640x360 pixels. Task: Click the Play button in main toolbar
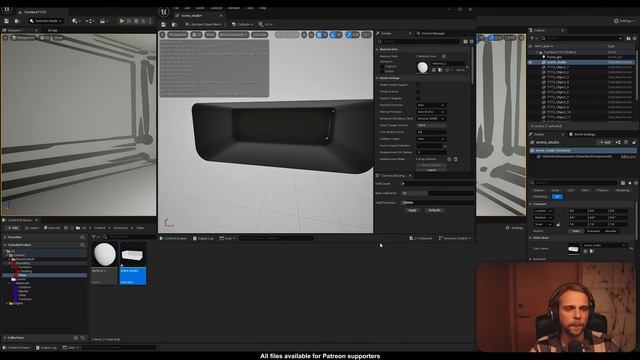122,21
